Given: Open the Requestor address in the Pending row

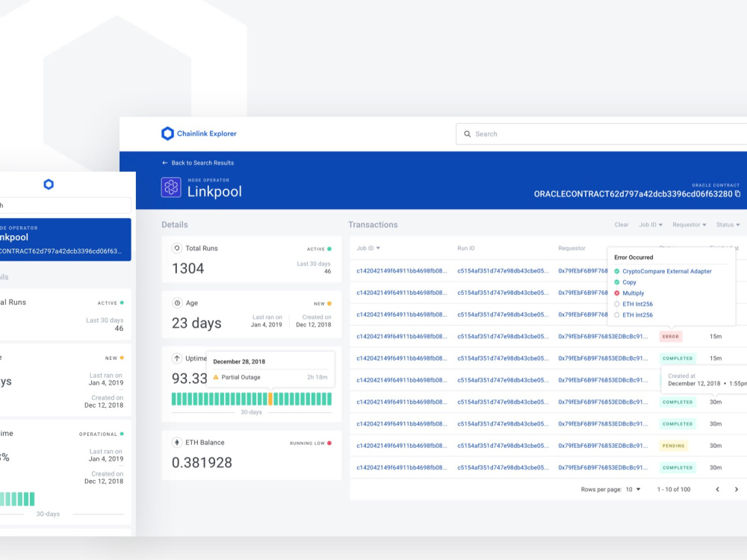Looking at the screenshot, I should [x=603, y=446].
